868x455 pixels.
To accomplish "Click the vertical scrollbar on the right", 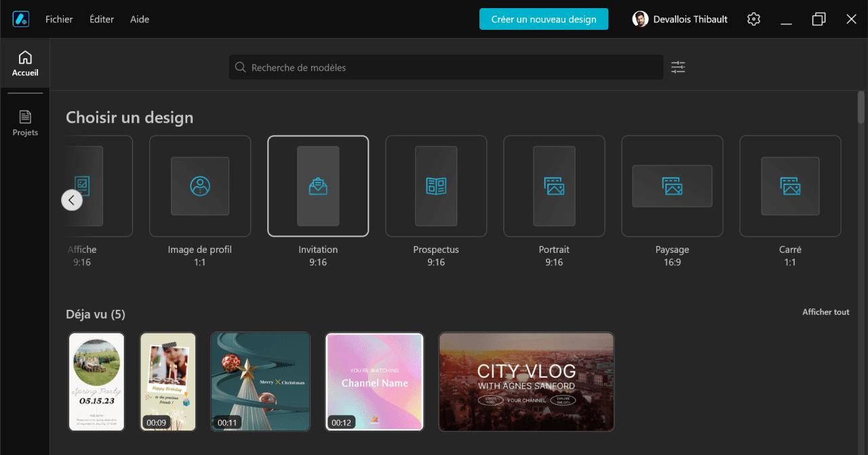I will [861, 107].
